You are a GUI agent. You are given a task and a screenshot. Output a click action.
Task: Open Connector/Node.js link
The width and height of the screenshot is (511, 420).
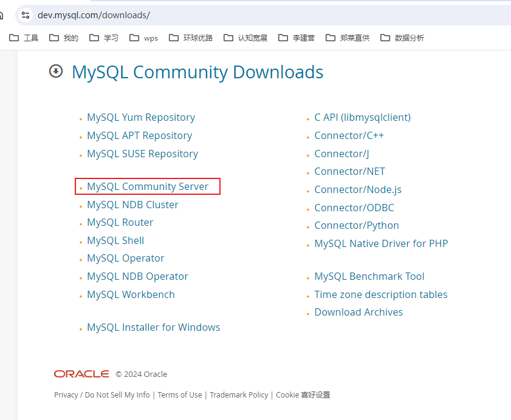(x=358, y=189)
